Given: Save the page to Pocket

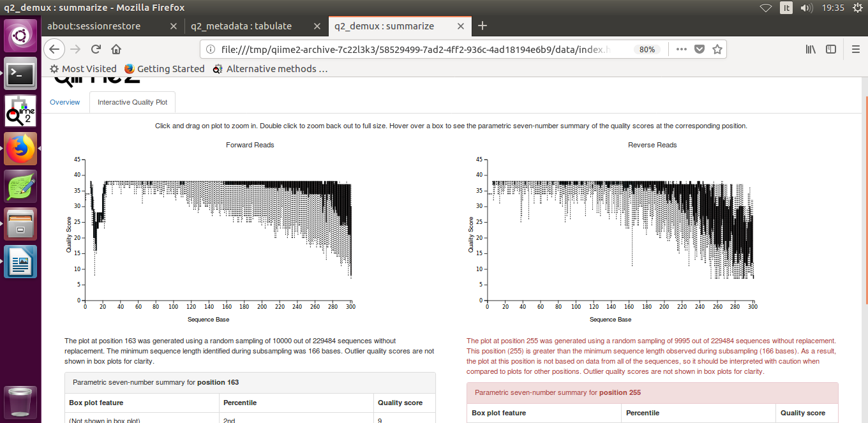Looking at the screenshot, I should point(699,48).
